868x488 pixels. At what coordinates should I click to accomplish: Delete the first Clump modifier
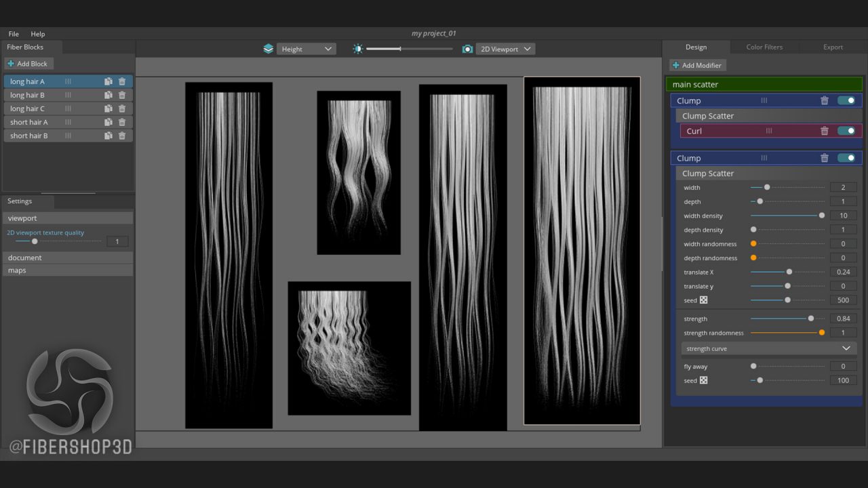coord(825,100)
